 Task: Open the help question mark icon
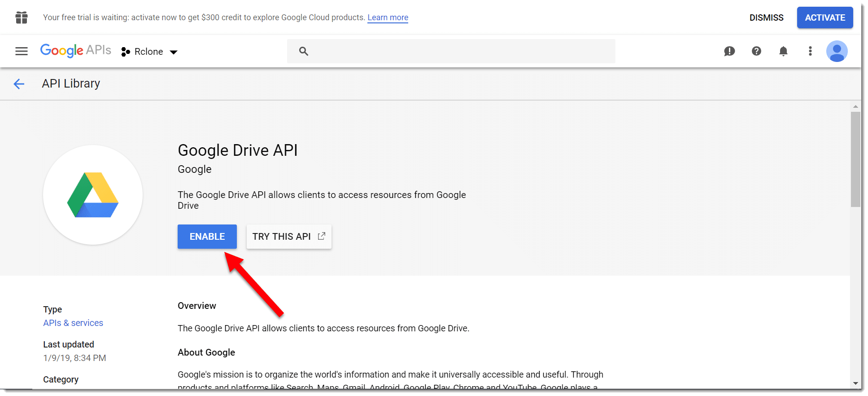(x=756, y=51)
